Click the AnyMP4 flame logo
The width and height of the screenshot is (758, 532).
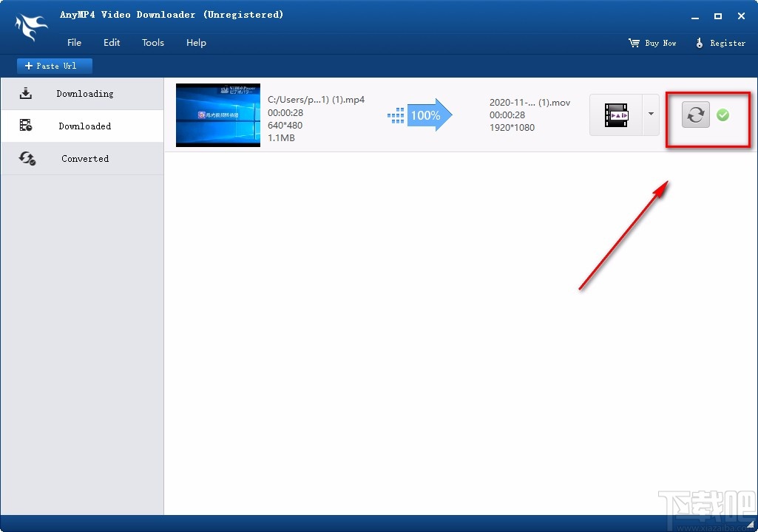pyautogui.click(x=30, y=27)
